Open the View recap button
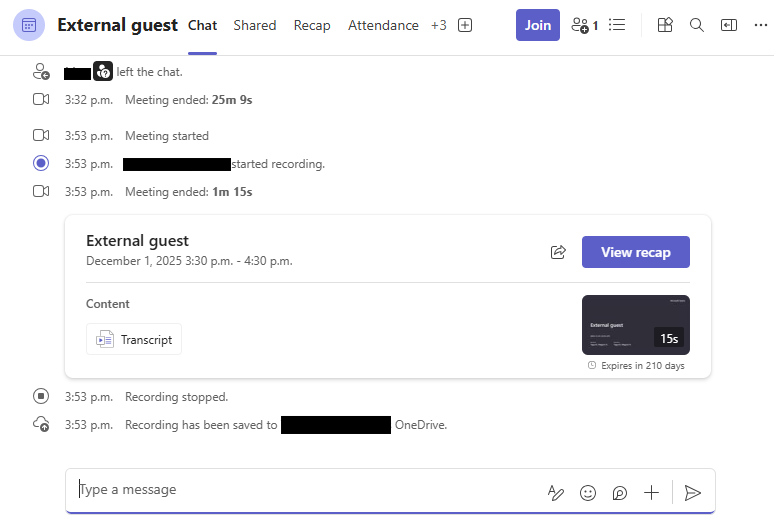The height and width of the screenshot is (531, 774). point(635,252)
